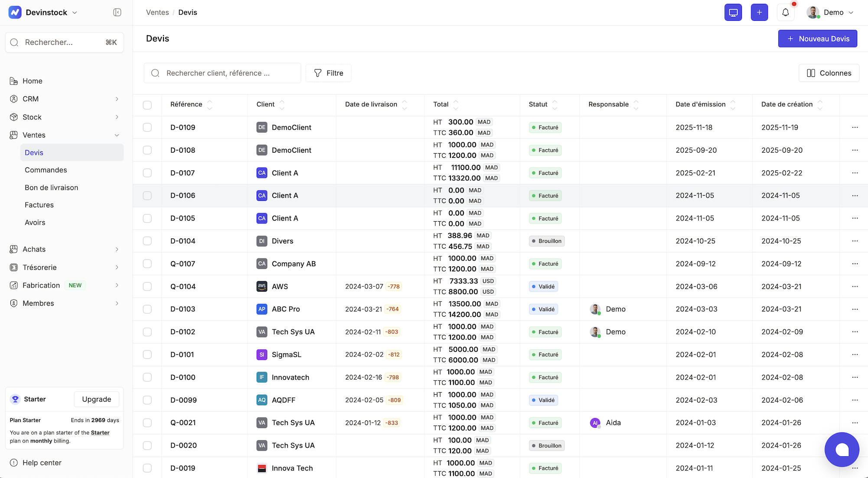
Task: Click the Upgrade plan button
Action: tap(96, 399)
